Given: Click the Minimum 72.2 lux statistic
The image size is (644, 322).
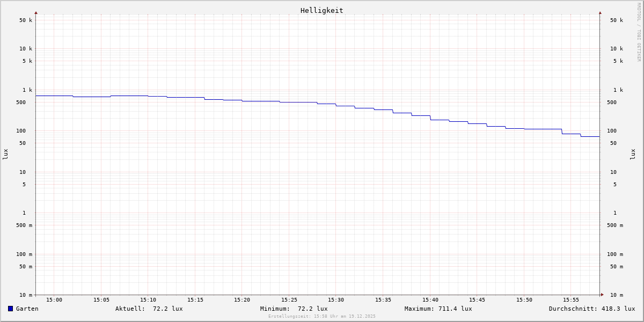Looking at the screenshot, I should click(294, 309).
